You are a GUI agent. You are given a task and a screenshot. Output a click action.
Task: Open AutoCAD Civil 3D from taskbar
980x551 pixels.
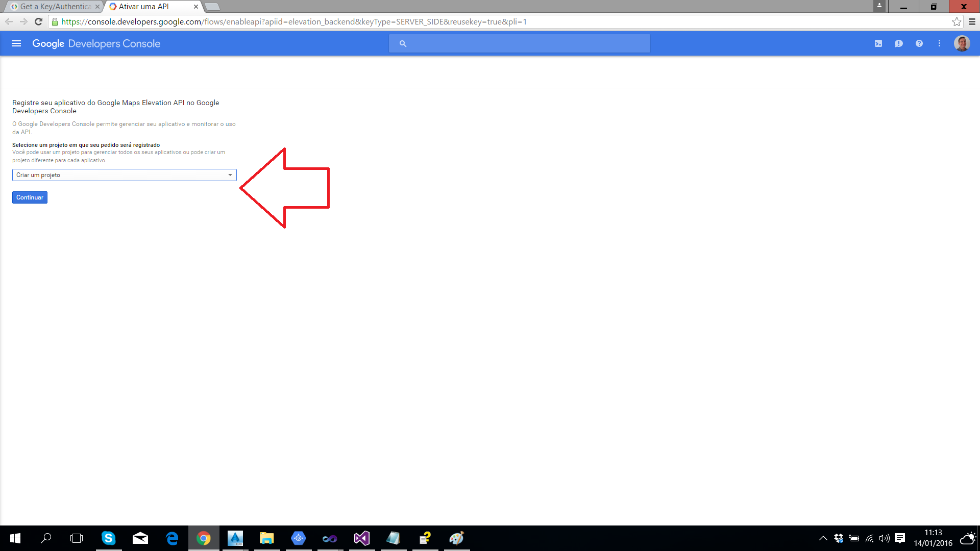click(x=235, y=538)
